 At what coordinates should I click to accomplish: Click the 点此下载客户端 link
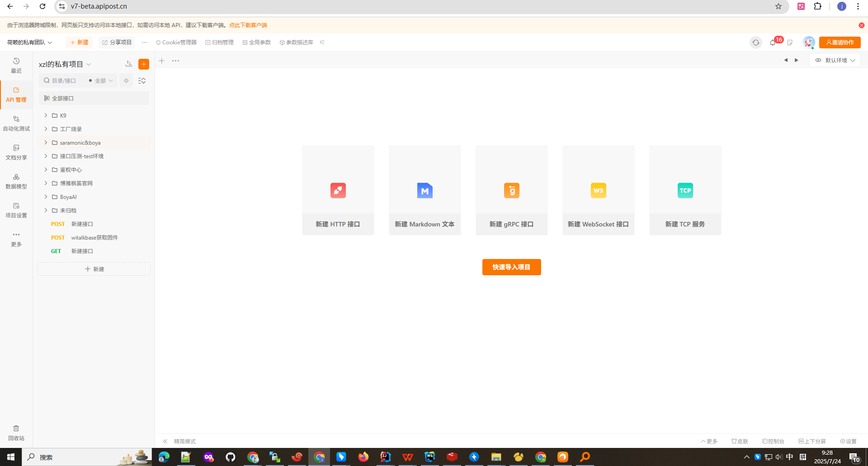click(248, 25)
